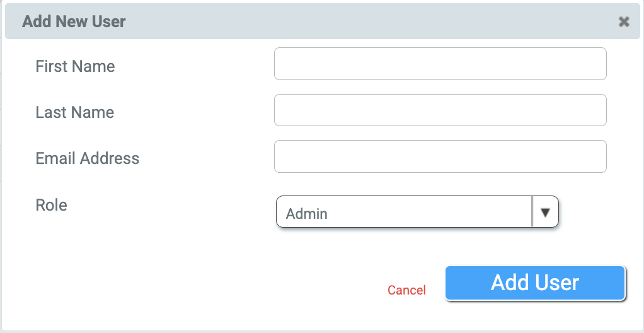Submit the form with Add User
This screenshot has height=333, width=644.
point(535,283)
